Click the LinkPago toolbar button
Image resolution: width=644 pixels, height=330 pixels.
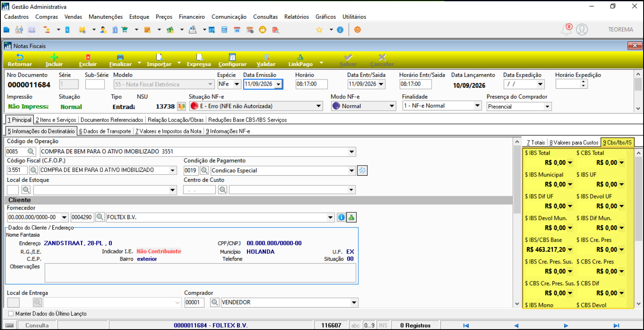[x=300, y=60]
